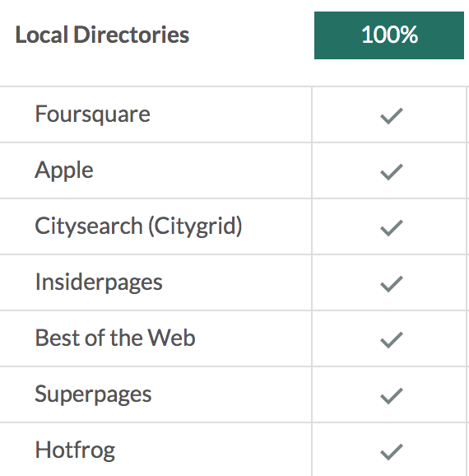
Task: Click the Hotfrog checkmark icon
Action: click(x=392, y=452)
